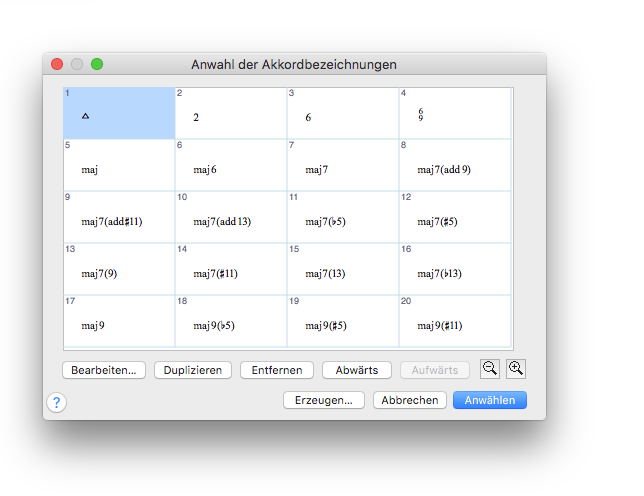The width and height of the screenshot is (644, 496).
Task: Select the maj7(♯11) suffix in cell 14
Action: point(231,269)
